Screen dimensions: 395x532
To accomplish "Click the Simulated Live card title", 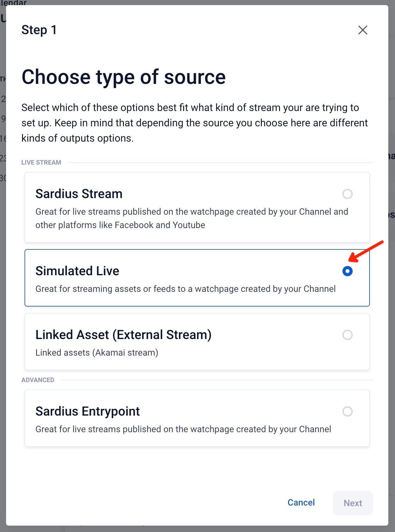I will [x=77, y=271].
